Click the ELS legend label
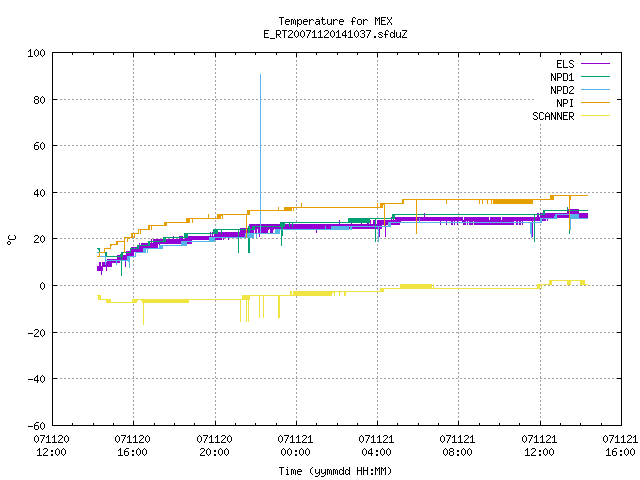The width and height of the screenshot is (640, 480). (x=565, y=64)
